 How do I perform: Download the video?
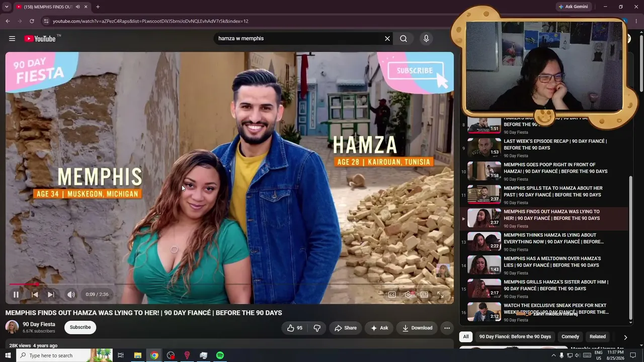coord(417,328)
